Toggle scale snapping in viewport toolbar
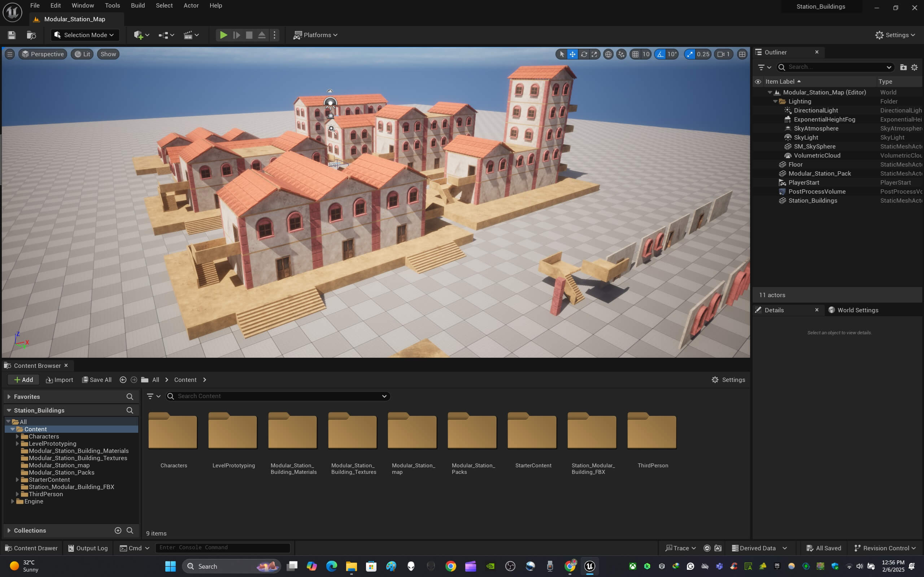 pyautogui.click(x=689, y=54)
